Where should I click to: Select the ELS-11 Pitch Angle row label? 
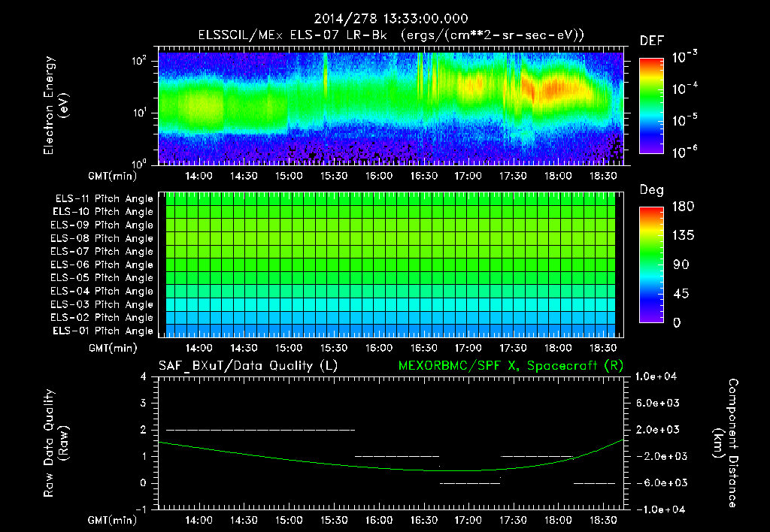pyautogui.click(x=104, y=199)
